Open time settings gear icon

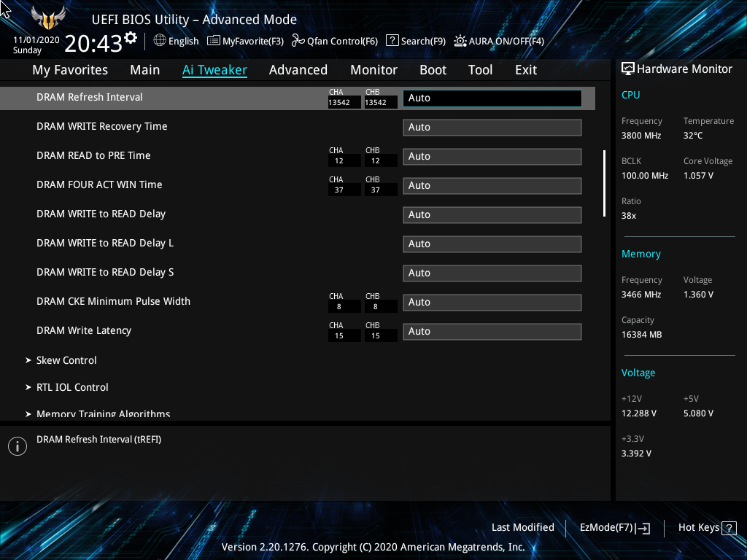pyautogui.click(x=131, y=38)
